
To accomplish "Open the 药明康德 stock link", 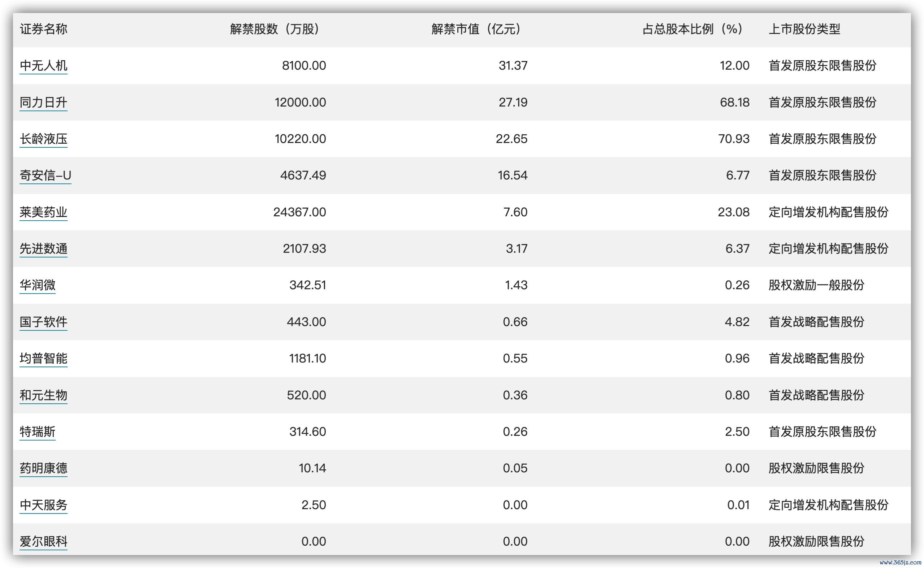I will (x=44, y=468).
